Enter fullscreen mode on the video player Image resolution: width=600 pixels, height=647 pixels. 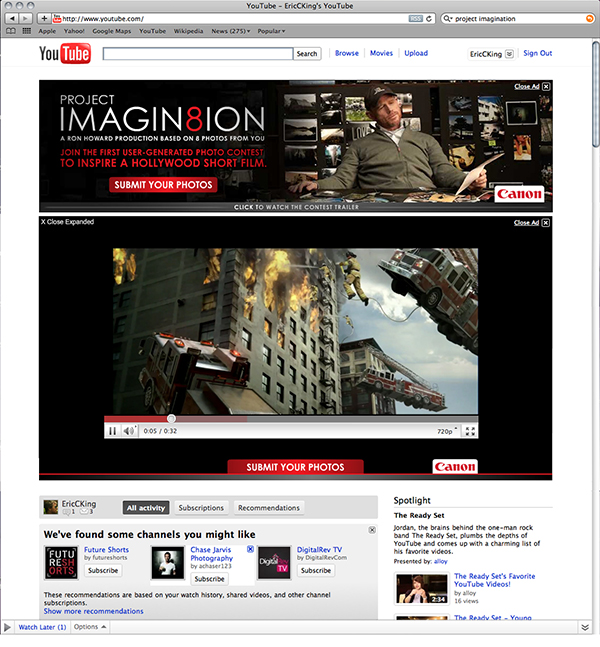(x=470, y=431)
